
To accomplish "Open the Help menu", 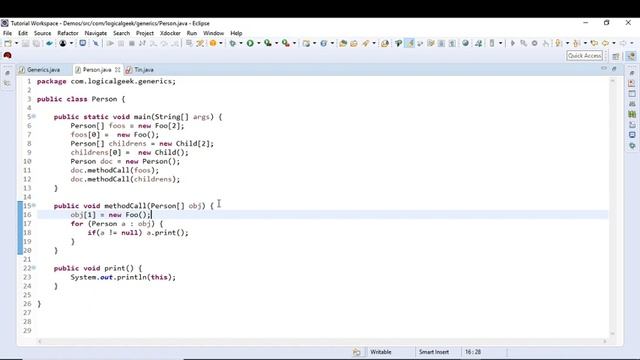I will 236,33.
